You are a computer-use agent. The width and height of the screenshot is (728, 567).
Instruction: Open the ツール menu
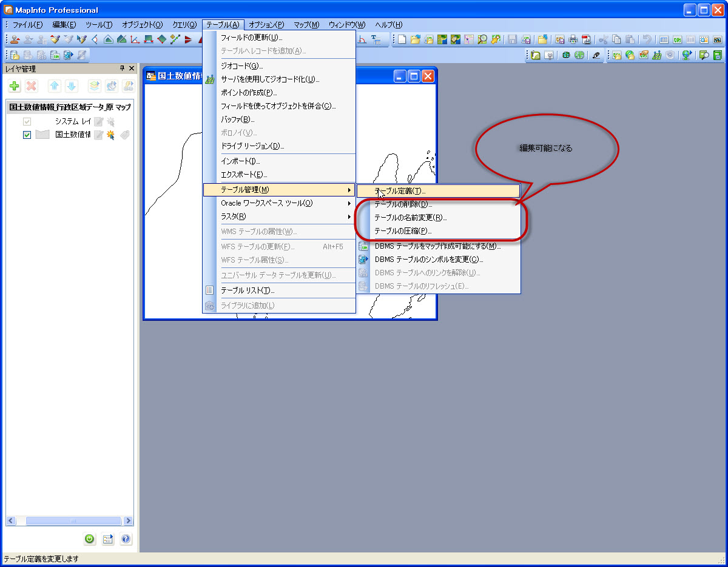click(x=99, y=25)
